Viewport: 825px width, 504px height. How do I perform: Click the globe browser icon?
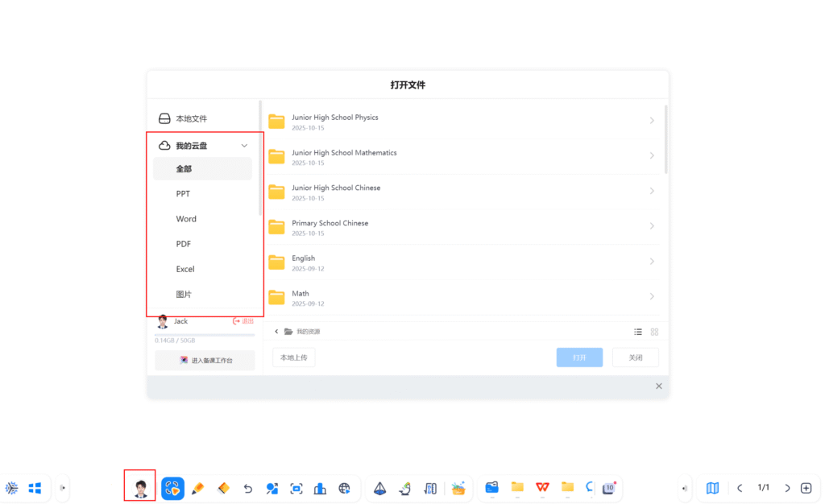pos(345,488)
